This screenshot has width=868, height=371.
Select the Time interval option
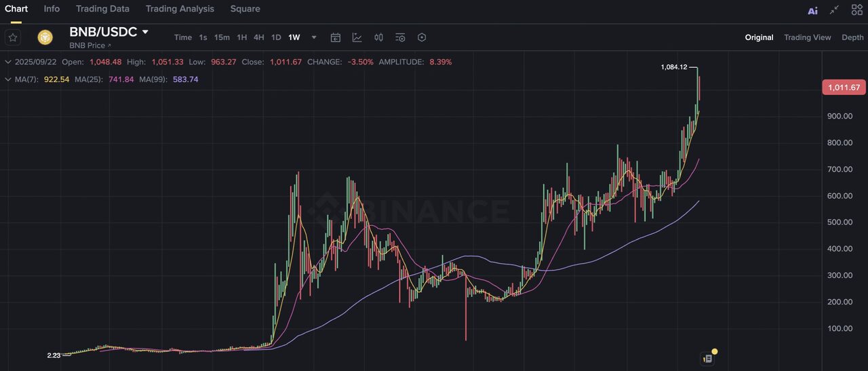(182, 37)
